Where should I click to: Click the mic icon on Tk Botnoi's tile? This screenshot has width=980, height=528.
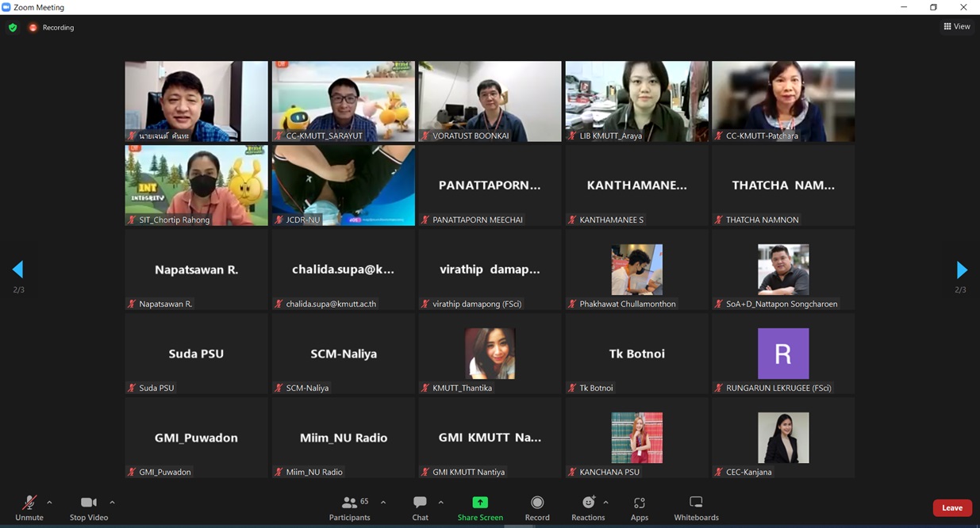(571, 388)
